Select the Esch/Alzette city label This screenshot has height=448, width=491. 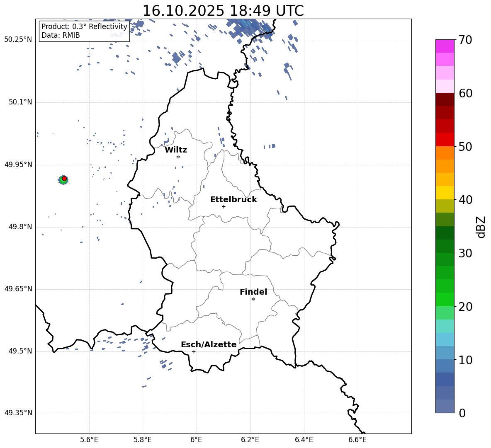(x=209, y=344)
